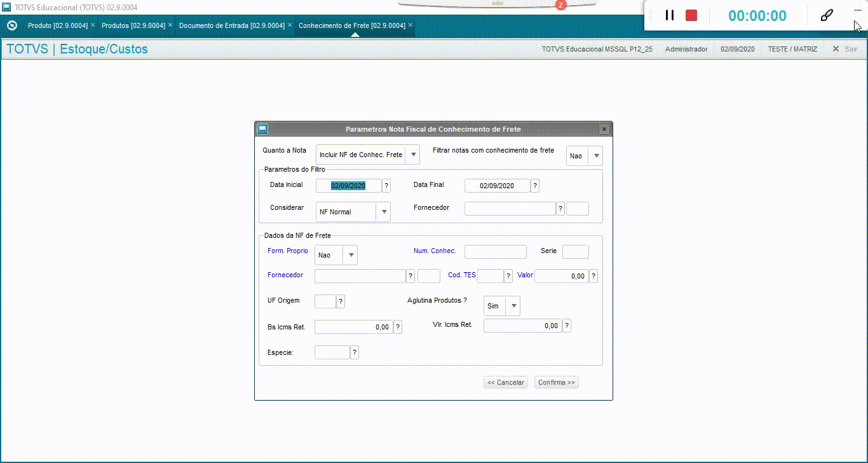Image resolution: width=868 pixels, height=463 pixels.
Task: Open lookup for filter Fornecedor
Action: pyautogui.click(x=560, y=209)
